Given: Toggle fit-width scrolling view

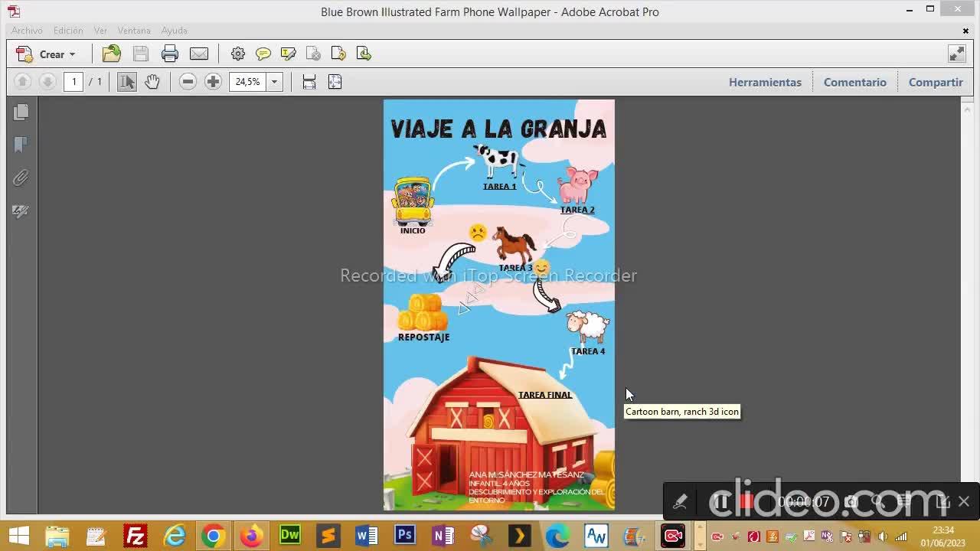Looking at the screenshot, I should 309,82.
